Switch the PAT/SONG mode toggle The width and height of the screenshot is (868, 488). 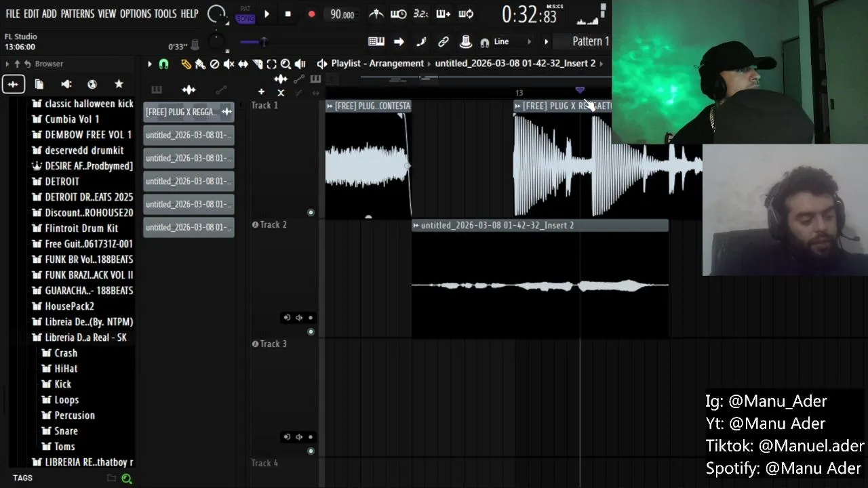245,14
